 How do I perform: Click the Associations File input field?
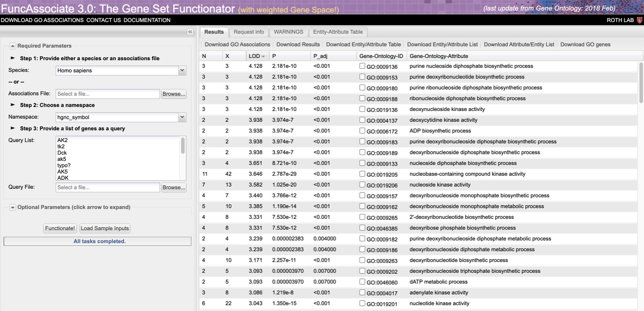[108, 94]
